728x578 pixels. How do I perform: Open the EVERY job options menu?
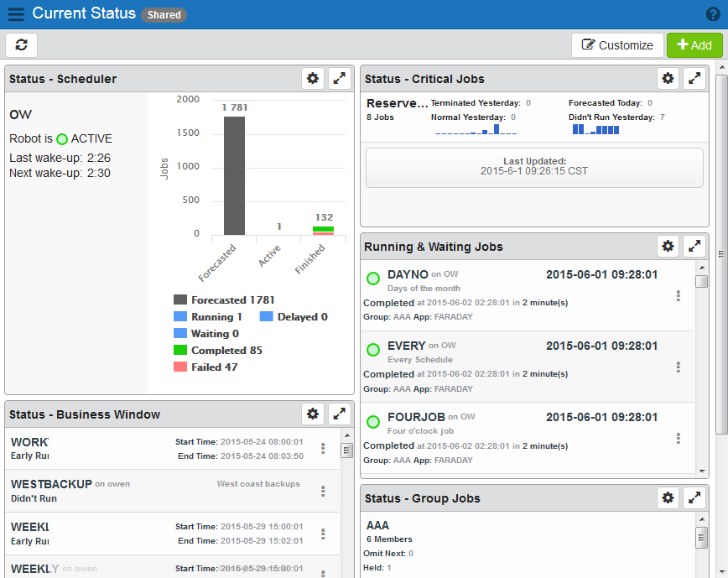pyautogui.click(x=679, y=367)
